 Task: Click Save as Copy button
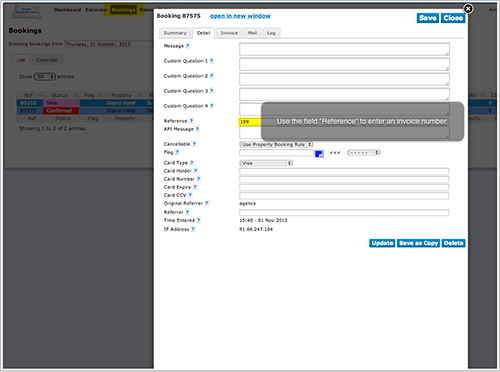(419, 243)
